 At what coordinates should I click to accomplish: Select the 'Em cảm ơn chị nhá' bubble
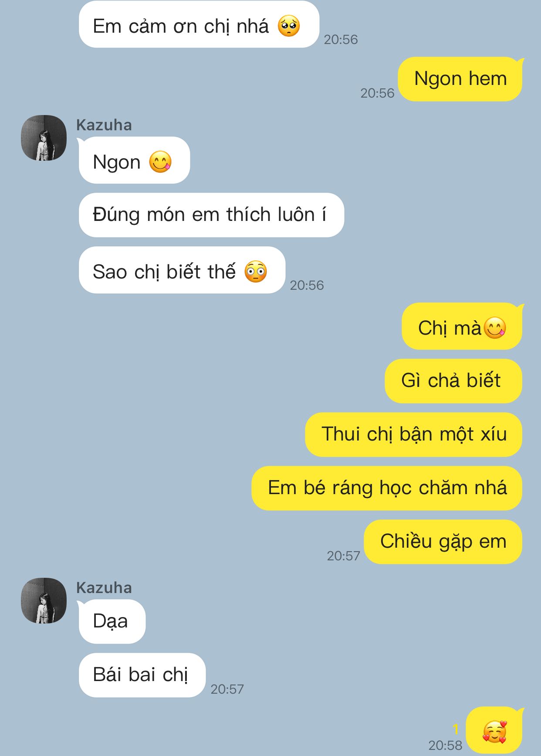click(199, 24)
